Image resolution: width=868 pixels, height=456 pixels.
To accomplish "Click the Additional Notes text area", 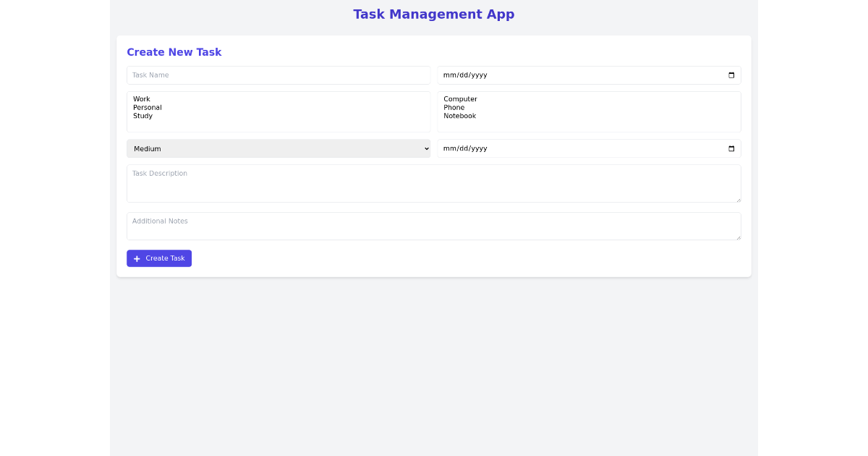I will 434,226.
